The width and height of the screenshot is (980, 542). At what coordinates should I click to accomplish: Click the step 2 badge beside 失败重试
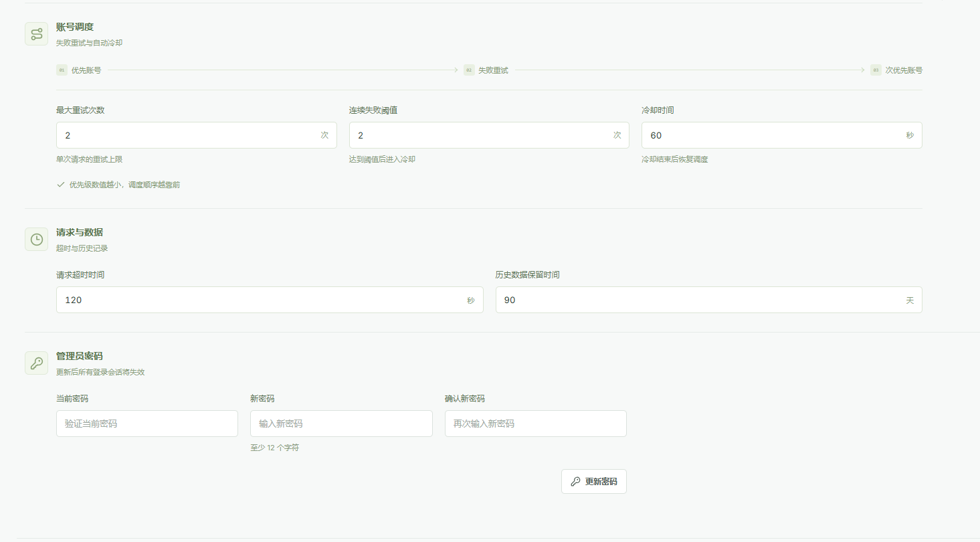469,70
